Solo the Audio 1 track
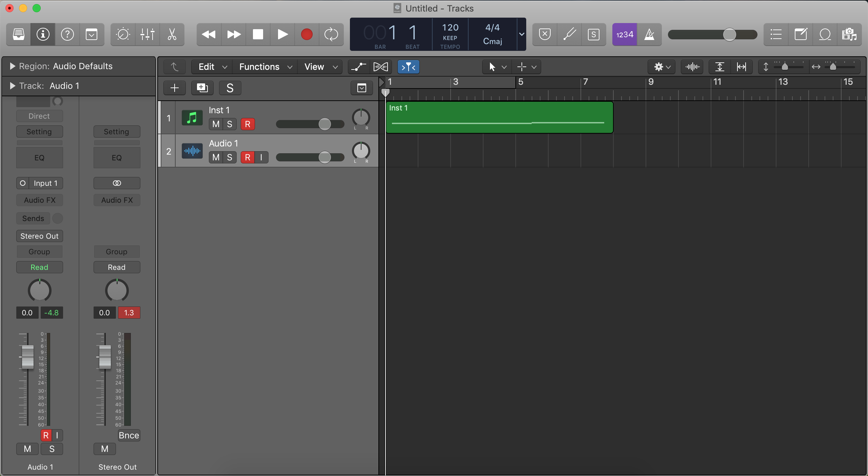Image resolution: width=868 pixels, height=476 pixels. click(x=230, y=157)
